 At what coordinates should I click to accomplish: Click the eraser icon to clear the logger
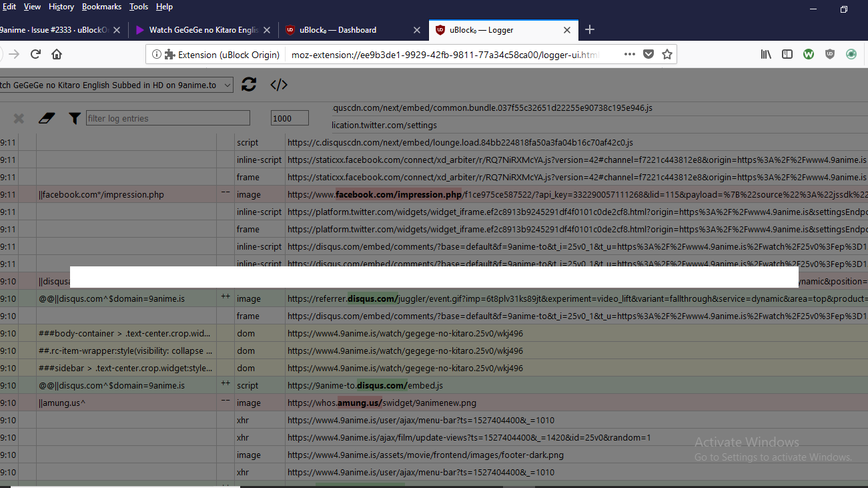(x=46, y=118)
